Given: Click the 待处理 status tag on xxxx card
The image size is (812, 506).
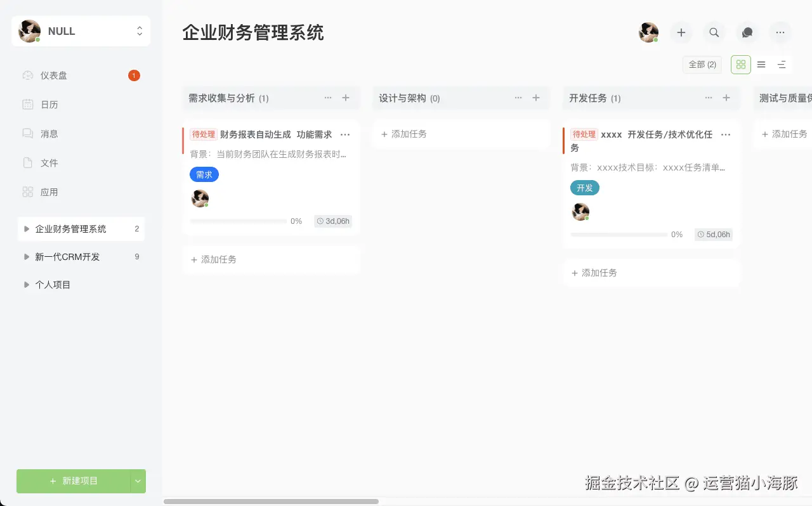Looking at the screenshot, I should pos(584,134).
